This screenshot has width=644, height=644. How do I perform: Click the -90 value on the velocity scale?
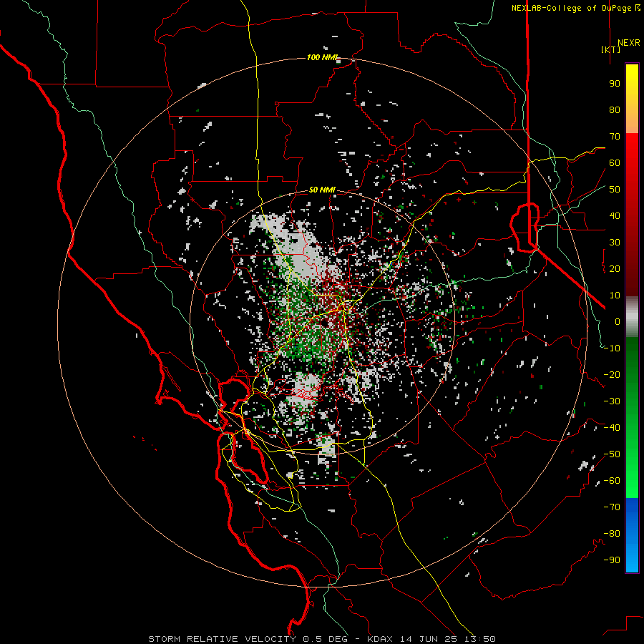coord(612,560)
